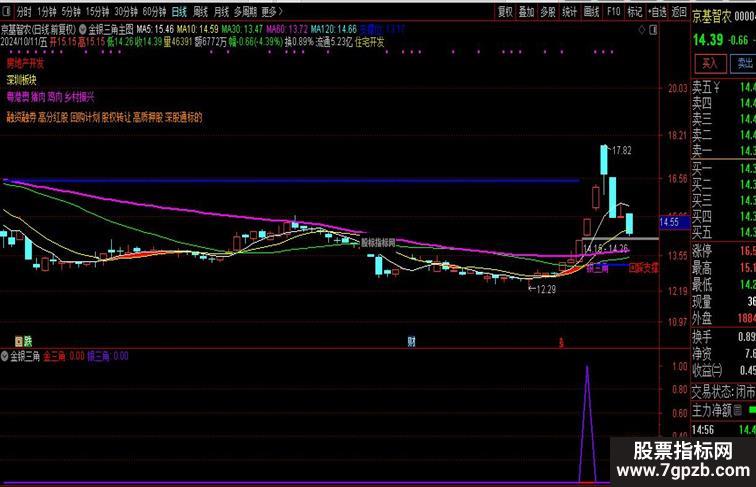The image size is (756, 487).
Task: Select the 30分钟 period
Action: (x=126, y=11)
